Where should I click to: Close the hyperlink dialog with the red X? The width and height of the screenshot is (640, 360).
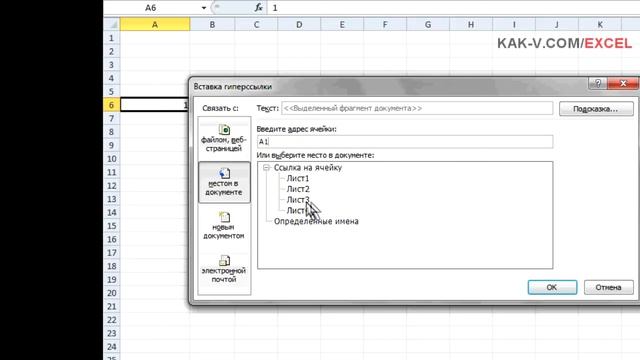tap(623, 83)
